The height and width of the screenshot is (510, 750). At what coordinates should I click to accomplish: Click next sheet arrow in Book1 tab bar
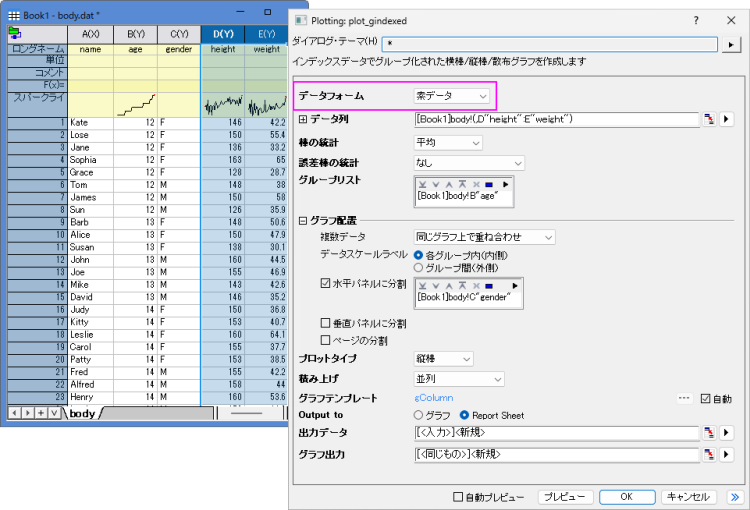(28, 412)
